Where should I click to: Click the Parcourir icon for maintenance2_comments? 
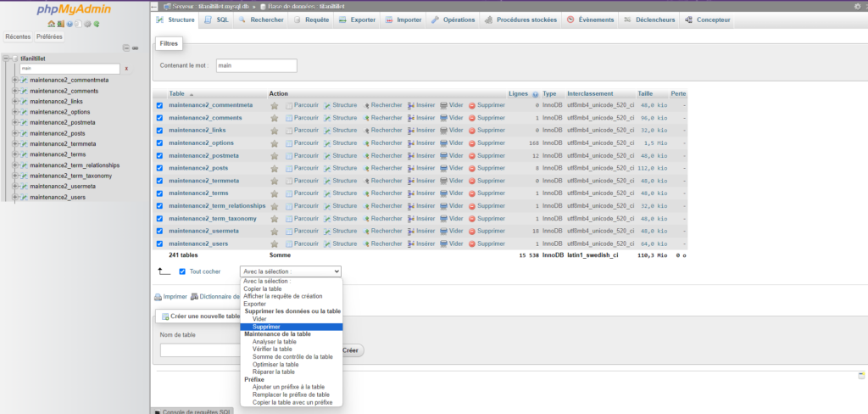289,118
